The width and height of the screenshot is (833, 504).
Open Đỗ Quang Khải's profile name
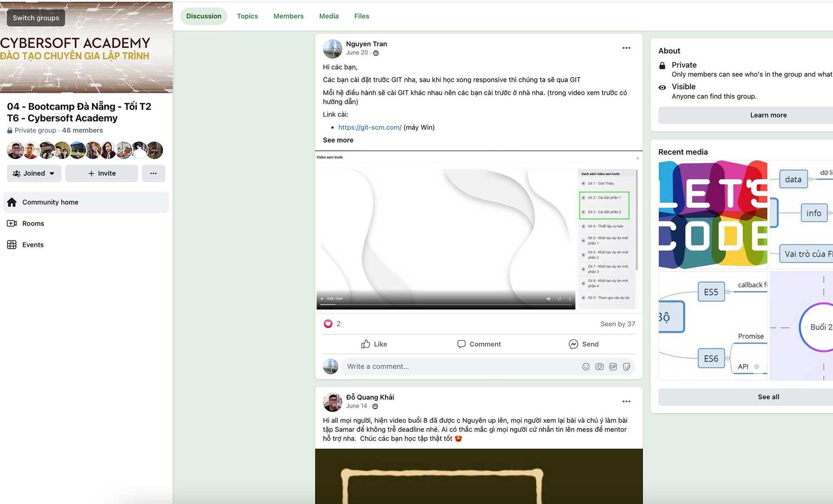coord(370,397)
